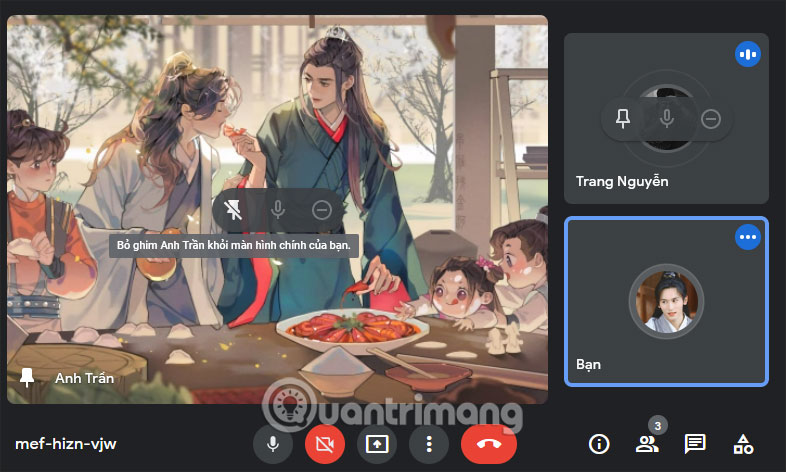Unpin Anh Trần from main screen
The width and height of the screenshot is (786, 472).
coord(233,210)
